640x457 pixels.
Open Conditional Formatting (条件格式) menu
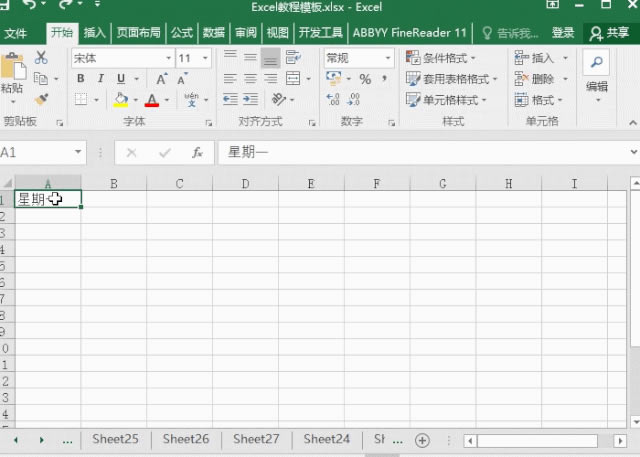pyautogui.click(x=441, y=58)
